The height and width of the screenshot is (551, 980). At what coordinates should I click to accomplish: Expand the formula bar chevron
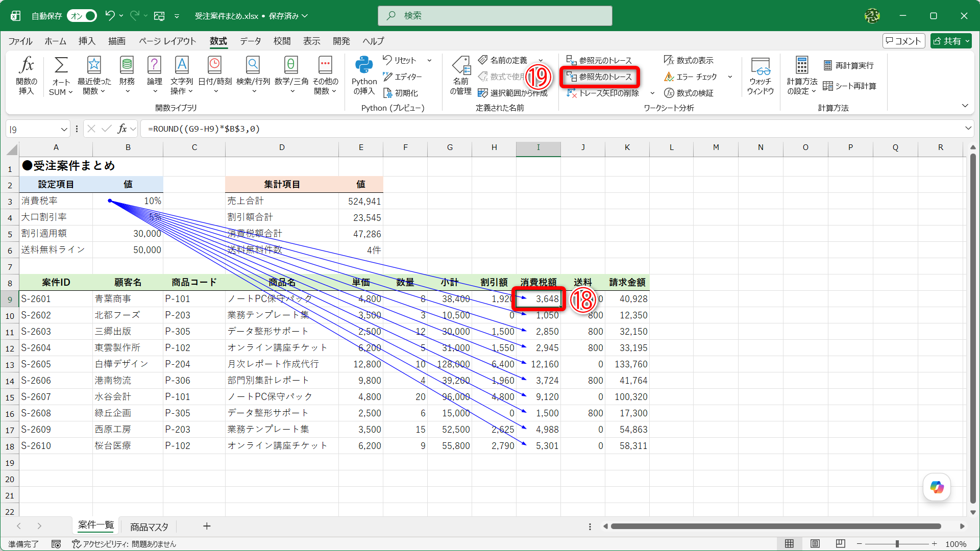pyautogui.click(x=968, y=129)
